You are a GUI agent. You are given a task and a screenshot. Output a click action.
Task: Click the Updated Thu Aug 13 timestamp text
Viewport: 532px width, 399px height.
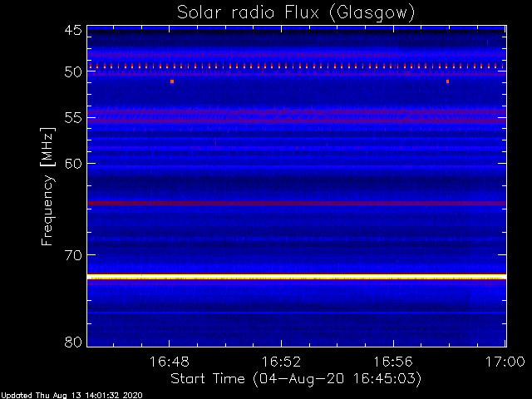click(71, 396)
